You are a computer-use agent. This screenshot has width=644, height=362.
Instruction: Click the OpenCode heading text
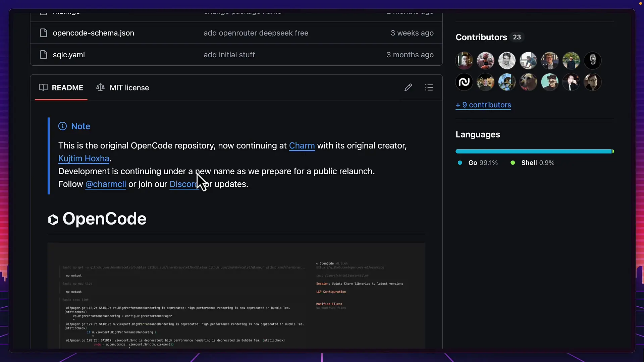[104, 219]
